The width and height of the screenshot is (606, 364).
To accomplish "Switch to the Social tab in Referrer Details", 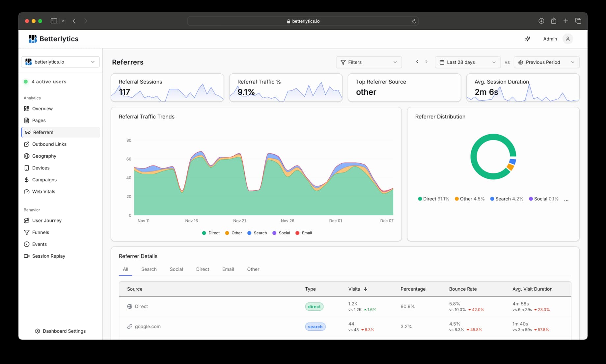I will pyautogui.click(x=176, y=269).
